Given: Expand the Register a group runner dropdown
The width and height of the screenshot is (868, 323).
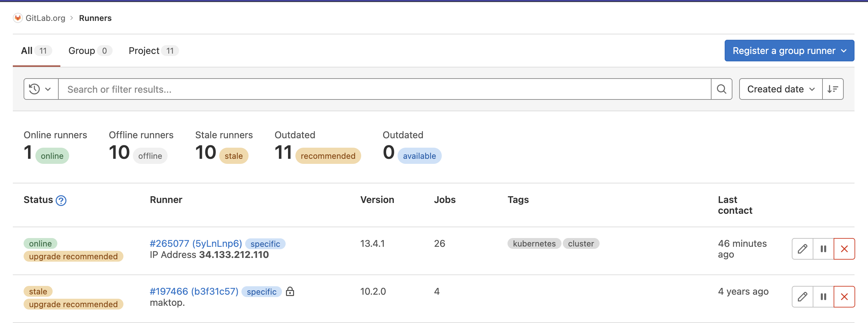Looking at the screenshot, I should click(x=789, y=51).
